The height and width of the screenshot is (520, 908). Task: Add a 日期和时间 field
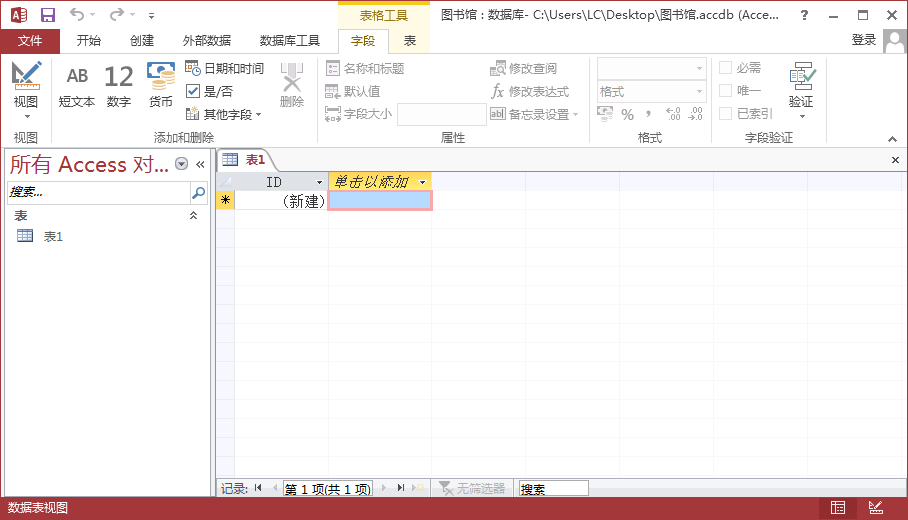[225, 68]
